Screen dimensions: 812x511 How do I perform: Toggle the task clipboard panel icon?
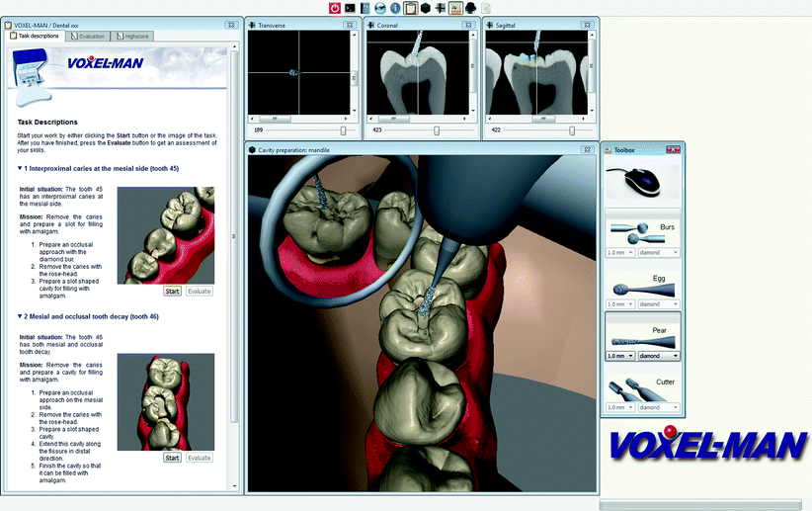(x=410, y=8)
